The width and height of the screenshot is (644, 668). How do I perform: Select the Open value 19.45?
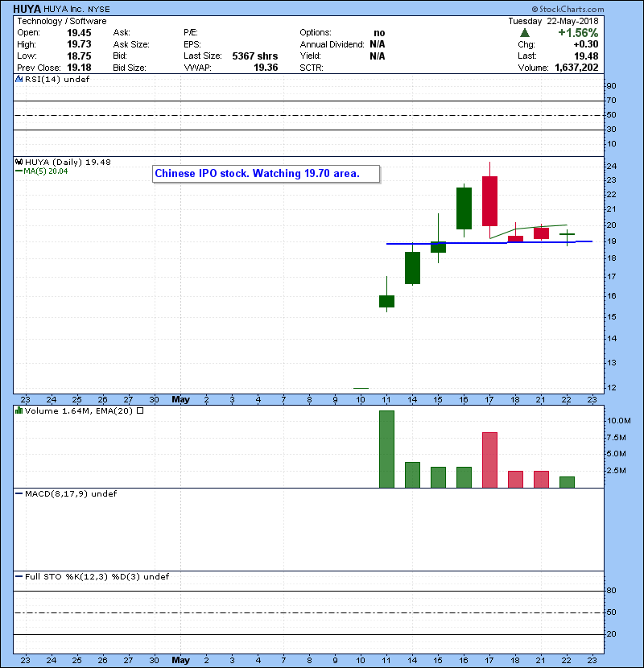(79, 33)
